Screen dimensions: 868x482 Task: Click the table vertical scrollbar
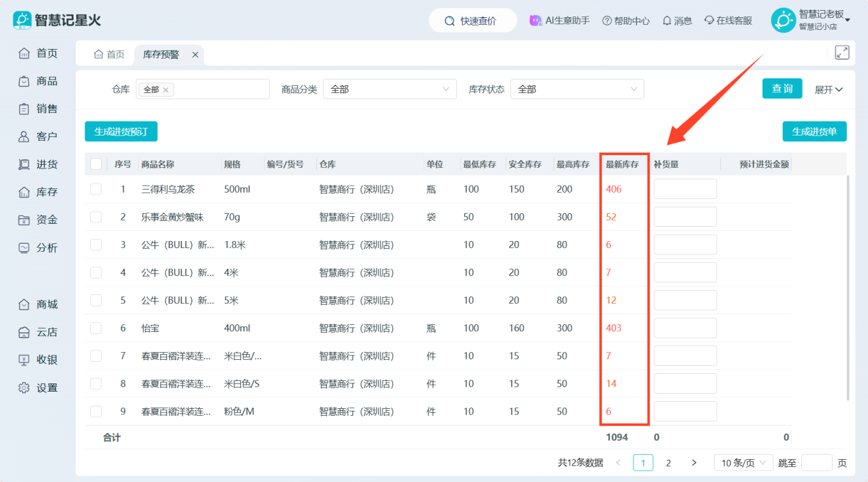848,288
